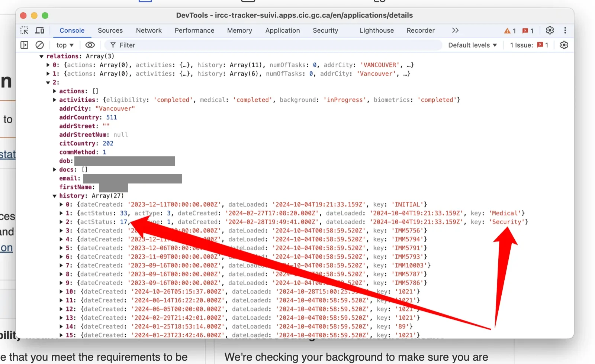Open the Application tab
Viewport: 595px width, 364px height.
(283, 30)
